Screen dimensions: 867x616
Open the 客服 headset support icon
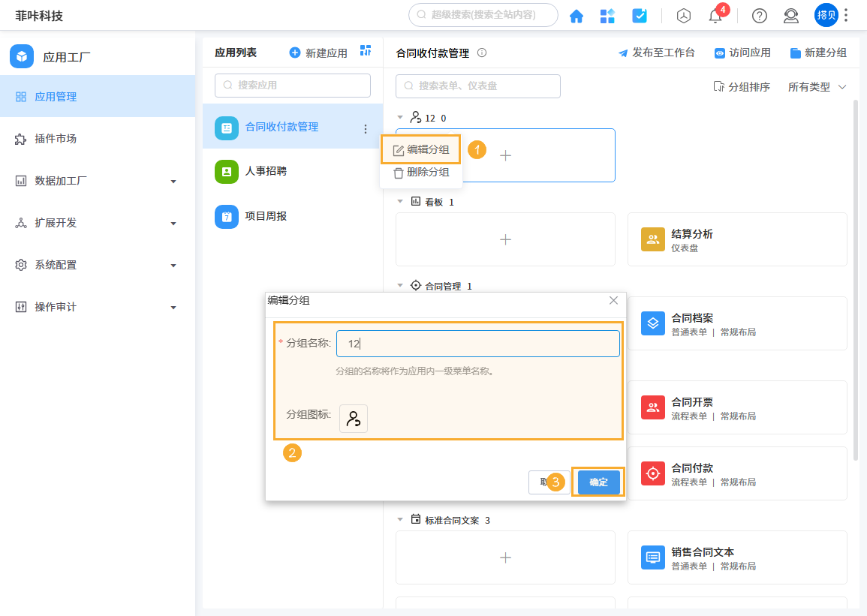[x=790, y=16]
